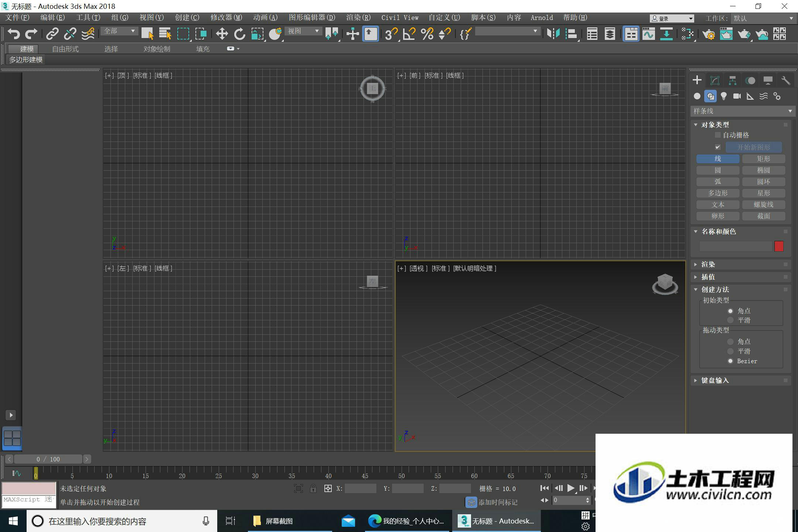
Task: Open the 文件(F) menu
Action: (x=17, y=18)
